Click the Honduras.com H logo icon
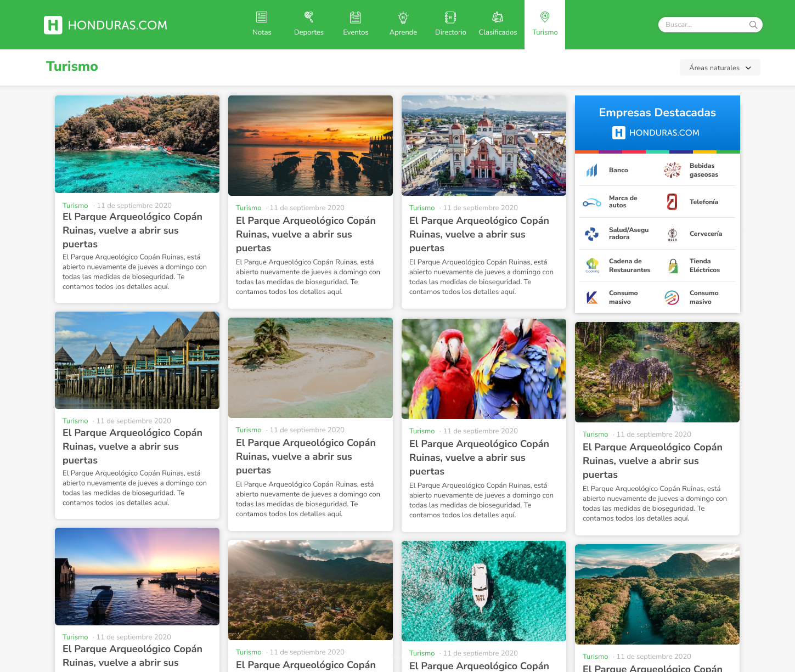795x672 pixels. coord(53,25)
